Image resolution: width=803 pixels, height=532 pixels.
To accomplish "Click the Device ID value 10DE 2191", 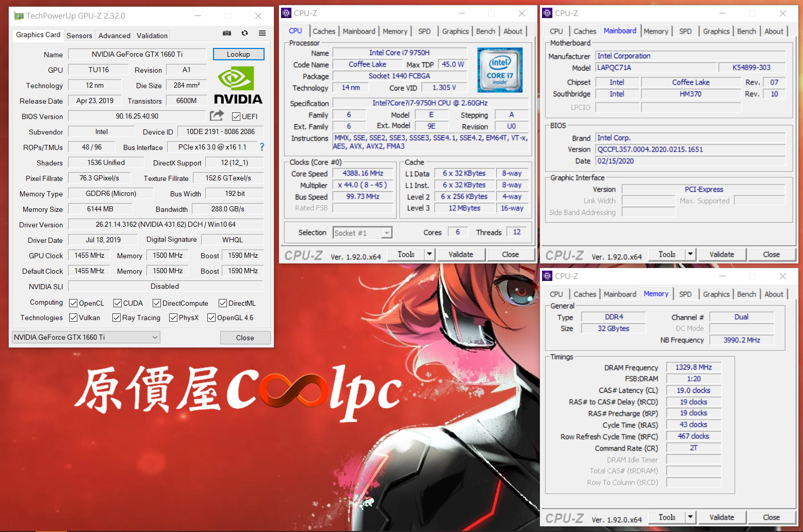I will pyautogui.click(x=220, y=131).
